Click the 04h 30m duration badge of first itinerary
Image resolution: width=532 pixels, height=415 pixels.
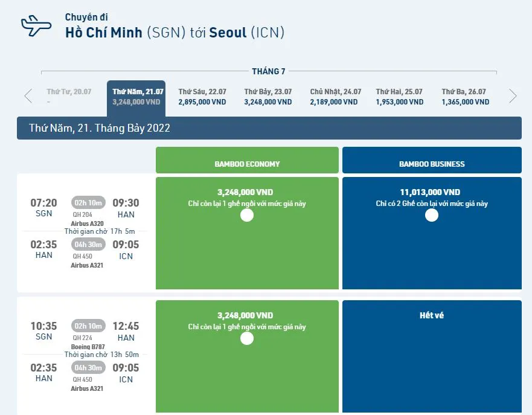pyautogui.click(x=88, y=244)
